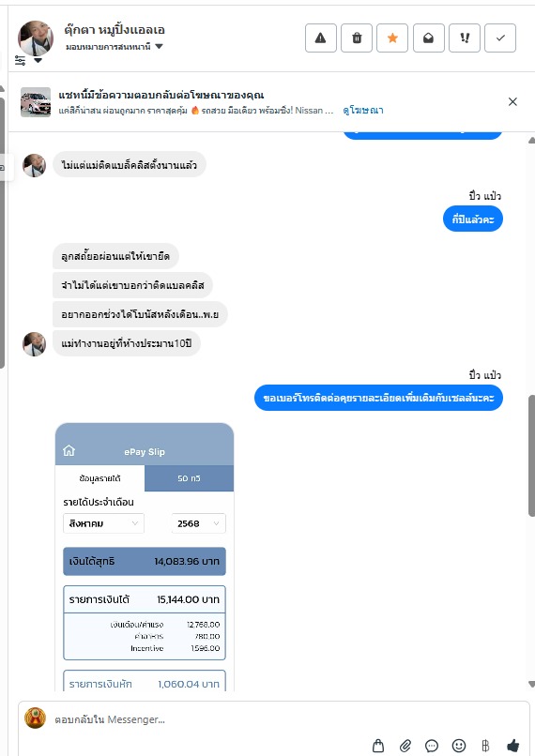The image size is (535, 756).
Task: Open the shopping bag icon in composer
Action: tap(378, 746)
